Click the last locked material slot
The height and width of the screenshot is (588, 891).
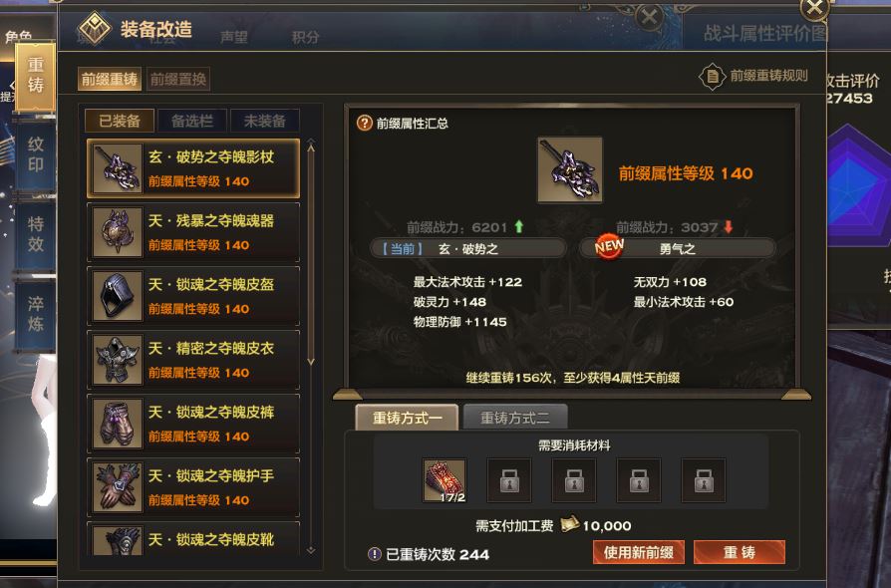point(704,480)
